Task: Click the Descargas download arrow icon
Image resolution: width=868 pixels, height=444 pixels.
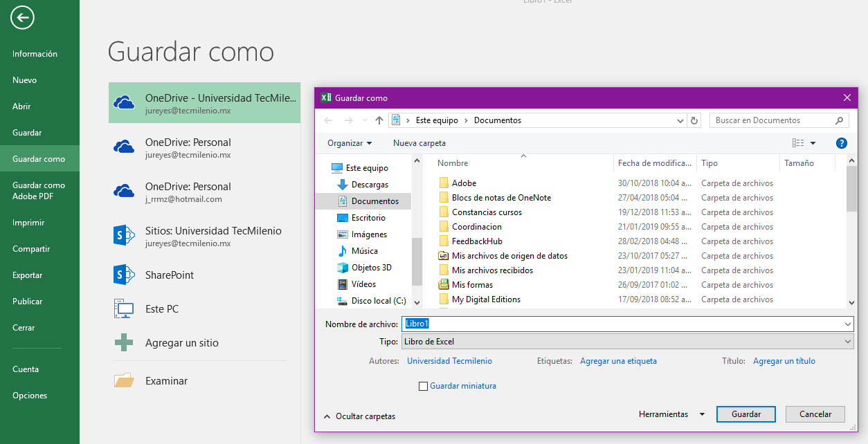Action: [x=342, y=185]
